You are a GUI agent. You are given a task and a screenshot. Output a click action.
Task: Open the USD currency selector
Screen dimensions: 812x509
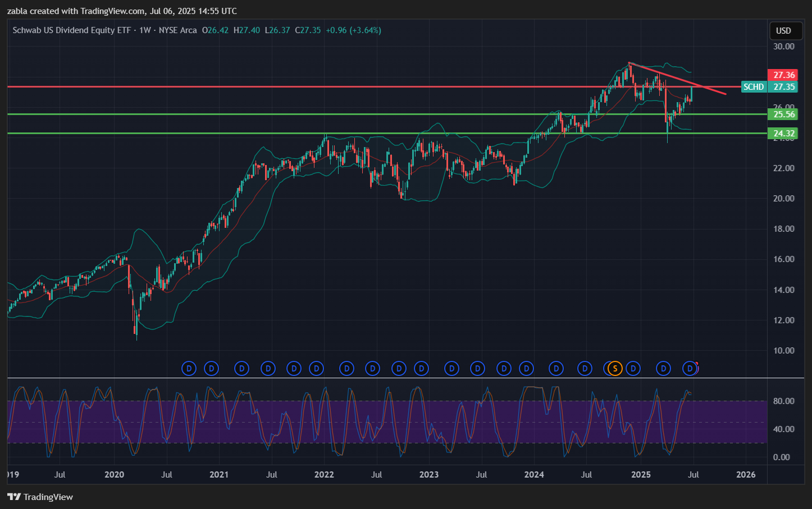[783, 31]
